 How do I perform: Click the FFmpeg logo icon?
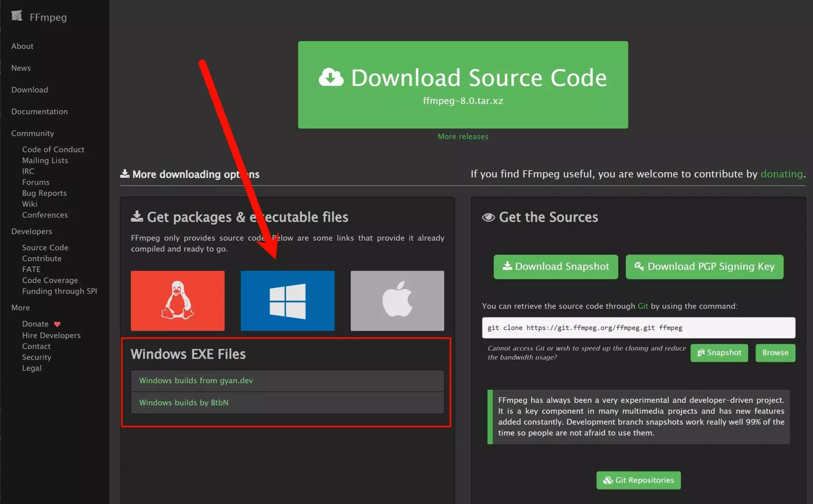[17, 16]
